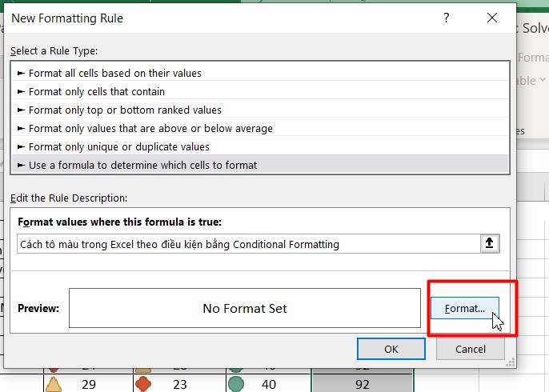Select 'Format only cells that contain'
Screen dimensions: 549x392
point(260,92)
